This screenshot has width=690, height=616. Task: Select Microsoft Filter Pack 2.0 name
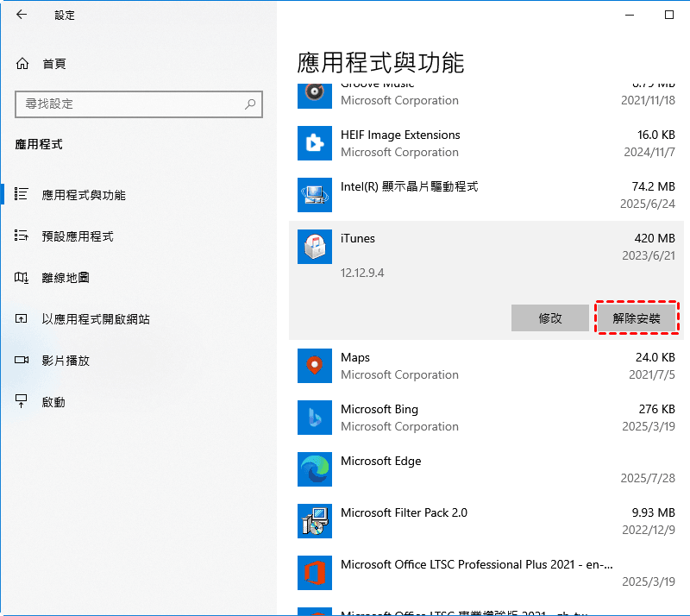[404, 512]
